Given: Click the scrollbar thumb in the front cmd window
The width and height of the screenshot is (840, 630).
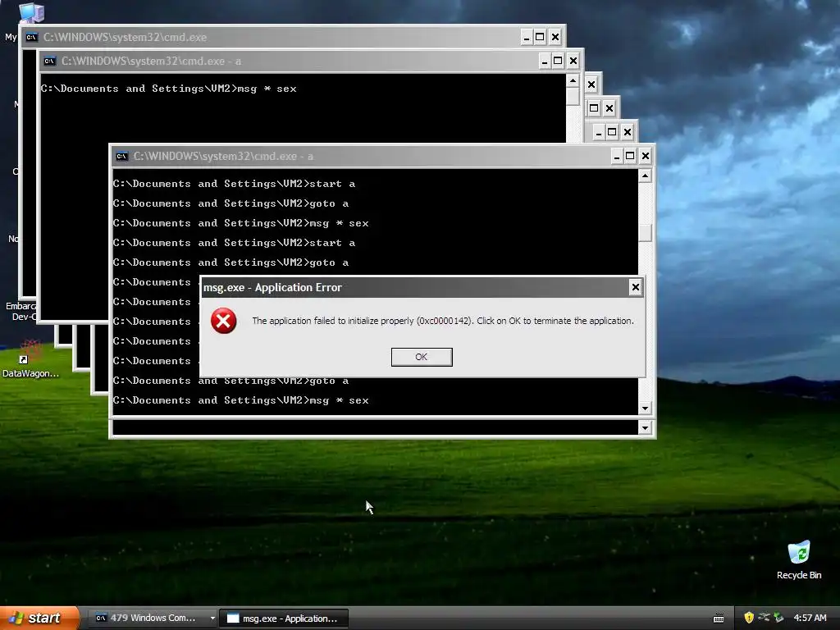Looking at the screenshot, I should [645, 232].
